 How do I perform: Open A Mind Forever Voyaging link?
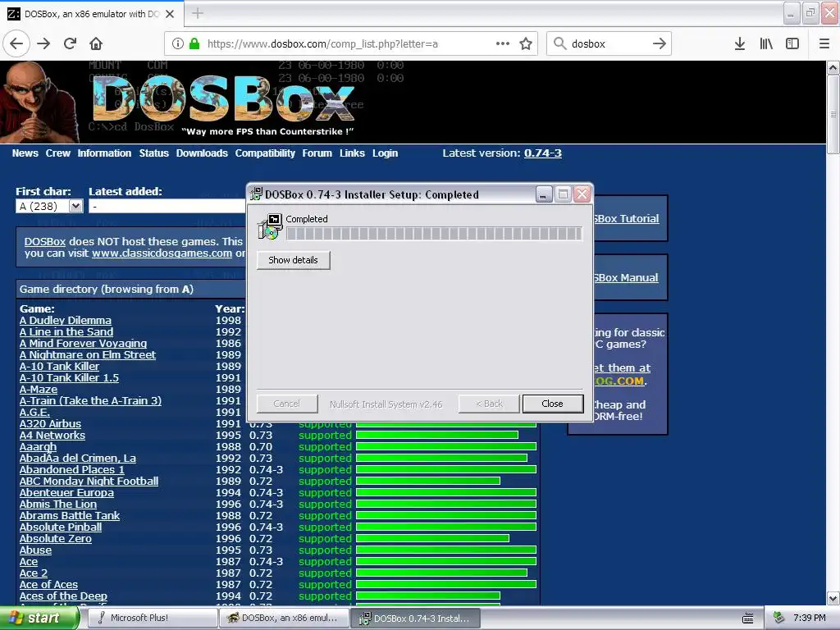pyautogui.click(x=83, y=344)
